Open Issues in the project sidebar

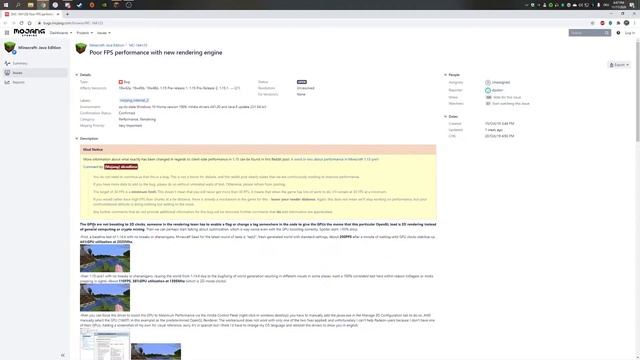click(35, 73)
